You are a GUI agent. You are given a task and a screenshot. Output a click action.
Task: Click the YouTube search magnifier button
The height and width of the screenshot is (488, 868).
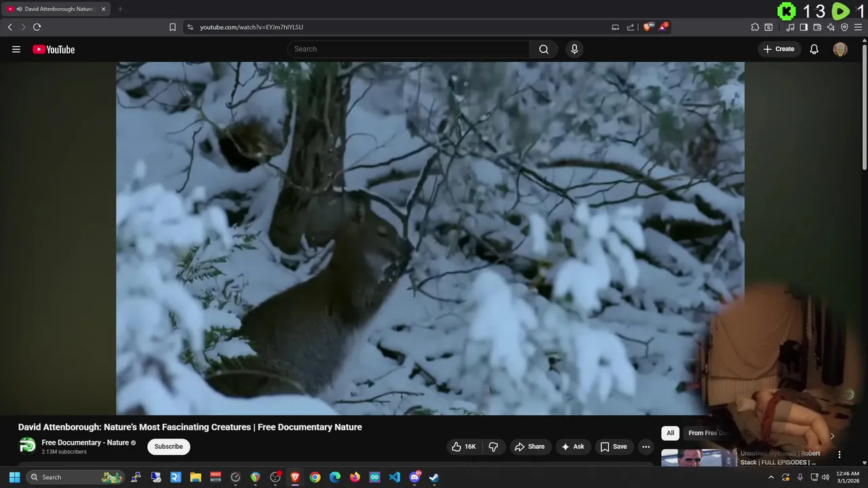[x=544, y=49]
